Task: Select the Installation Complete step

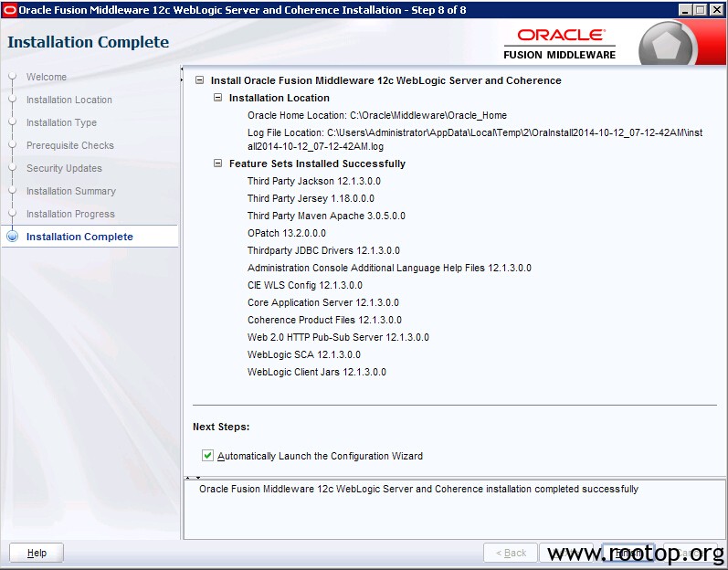Action: pyautogui.click(x=79, y=237)
